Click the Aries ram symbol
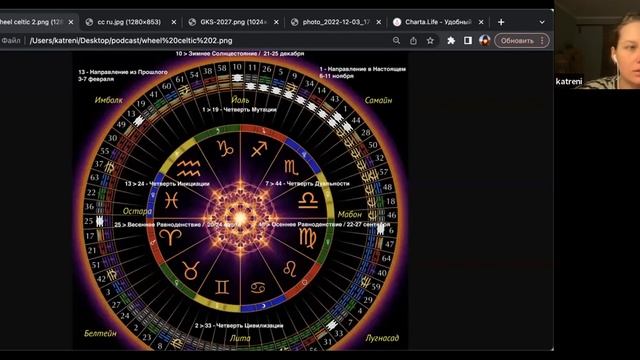 [170, 237]
